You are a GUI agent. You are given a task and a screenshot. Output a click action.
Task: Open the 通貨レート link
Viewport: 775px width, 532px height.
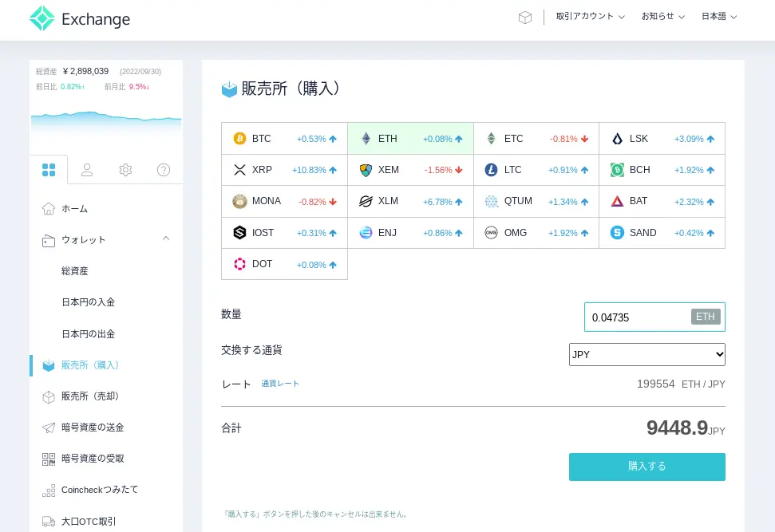(x=280, y=384)
